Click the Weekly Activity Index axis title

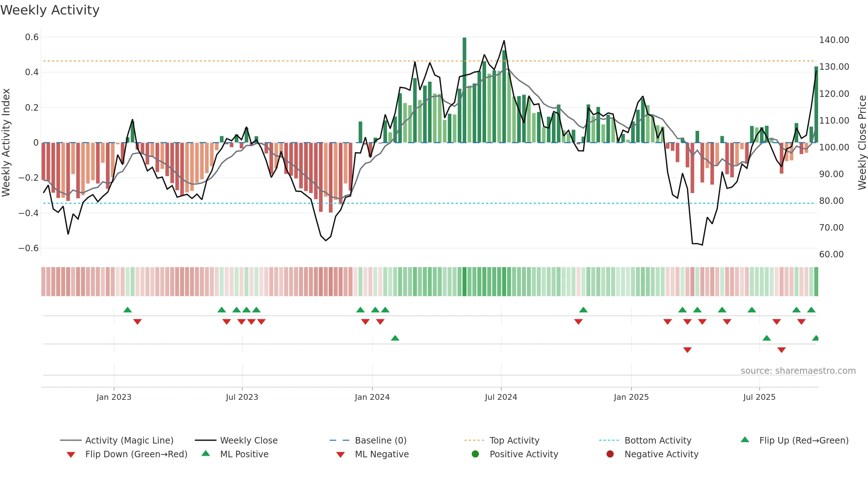(x=6, y=142)
